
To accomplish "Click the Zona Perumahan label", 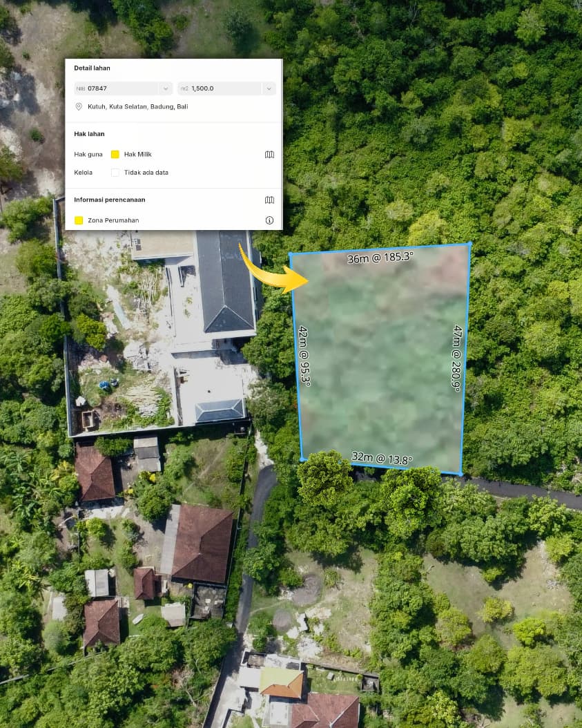I will click(113, 220).
